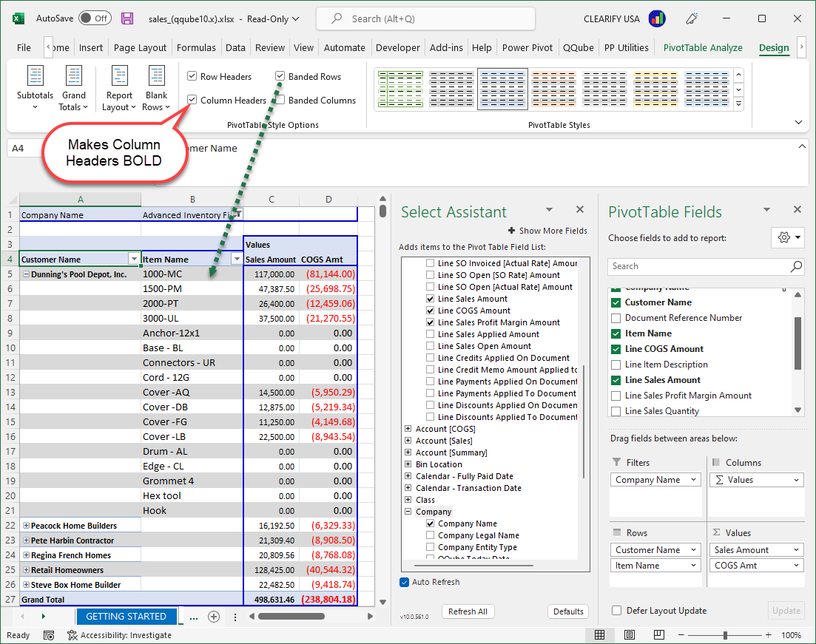This screenshot has height=644, width=816.
Task: Zoom out with the minus icon
Action: pos(682,634)
